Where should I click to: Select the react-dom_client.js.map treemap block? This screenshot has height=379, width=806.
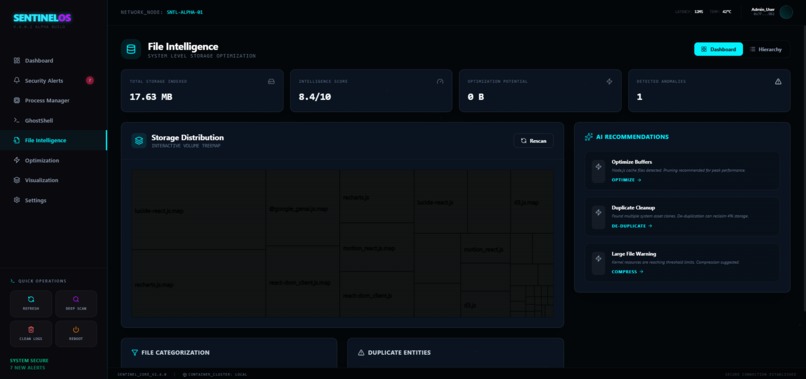pyautogui.click(x=303, y=282)
